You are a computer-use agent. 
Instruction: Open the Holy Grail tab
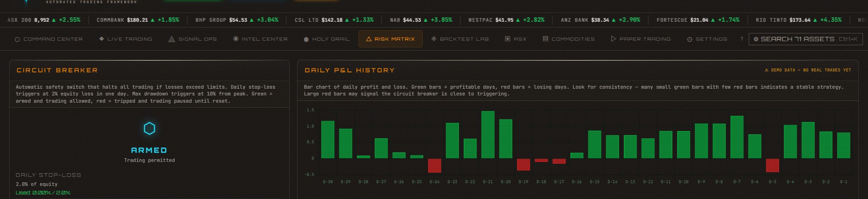327,39
